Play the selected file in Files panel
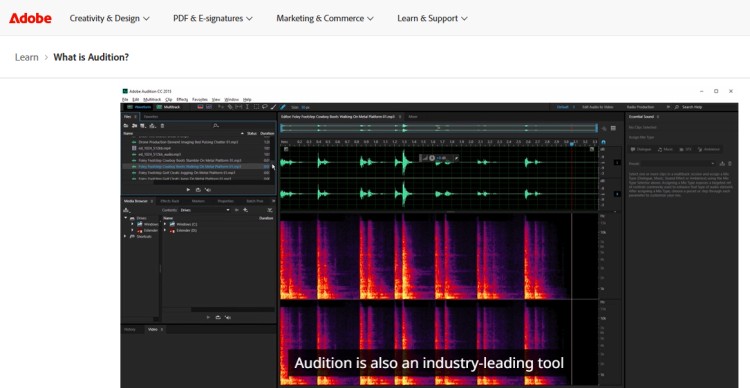This screenshot has width=750, height=388. [x=188, y=190]
